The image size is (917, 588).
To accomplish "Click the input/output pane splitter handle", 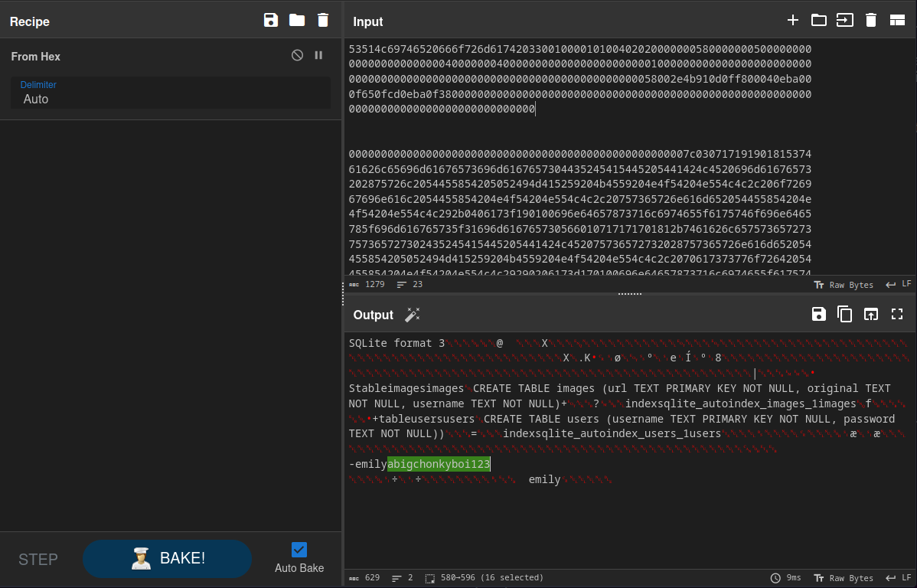I will [630, 294].
